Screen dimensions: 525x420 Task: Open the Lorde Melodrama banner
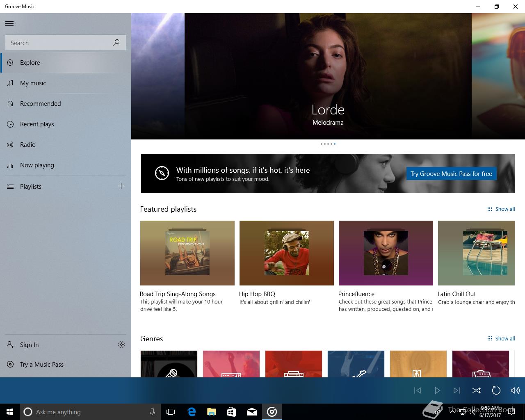(328, 76)
